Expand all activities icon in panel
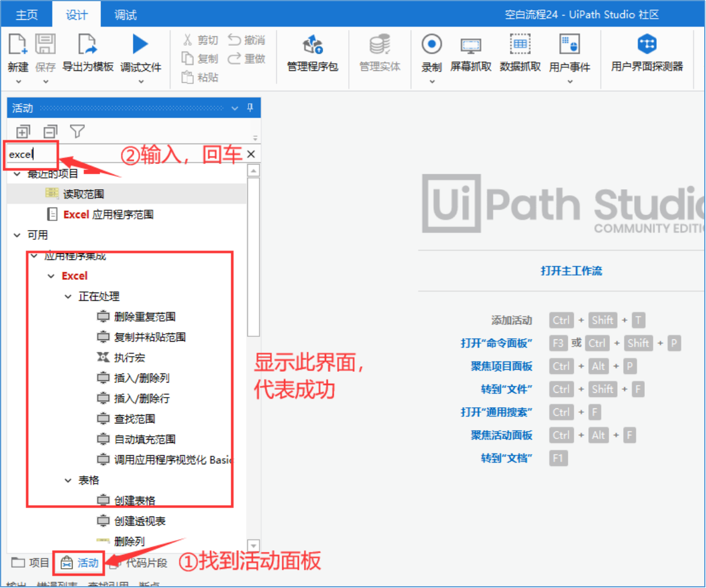This screenshot has height=588, width=706. tap(23, 132)
